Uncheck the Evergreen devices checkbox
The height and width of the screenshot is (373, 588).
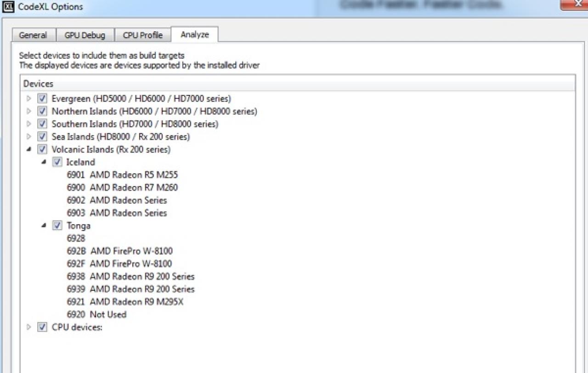click(42, 98)
